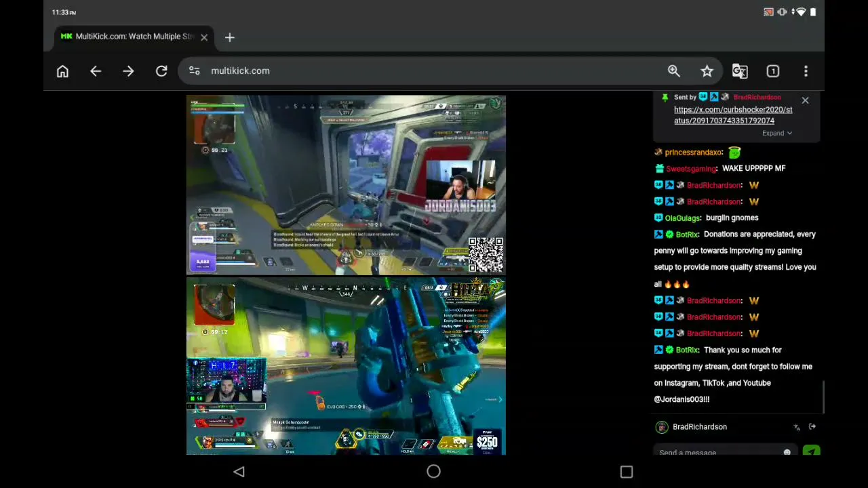Open the tab switcher showing 1 tab
Image resolution: width=868 pixels, height=488 pixels.
pos(773,71)
